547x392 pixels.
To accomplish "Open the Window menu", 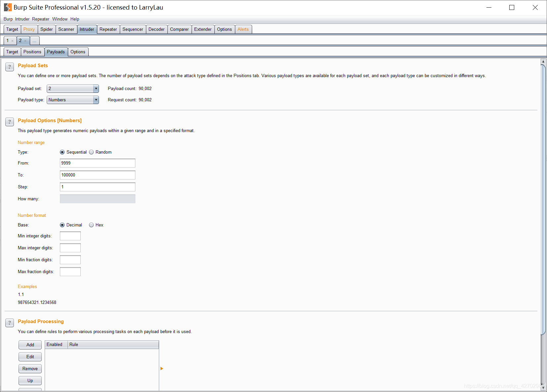I will point(60,19).
